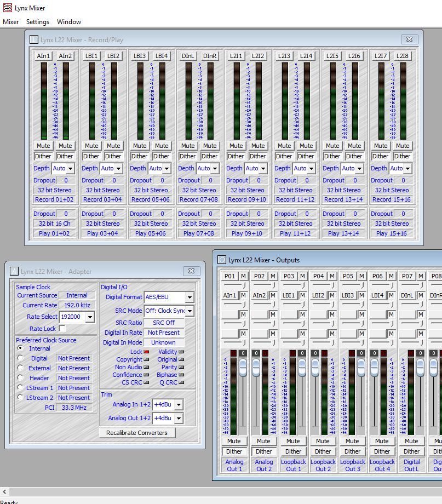Click the 'Play 05+06' label
Image resolution: width=442 pixels, height=504 pixels.
(x=151, y=233)
